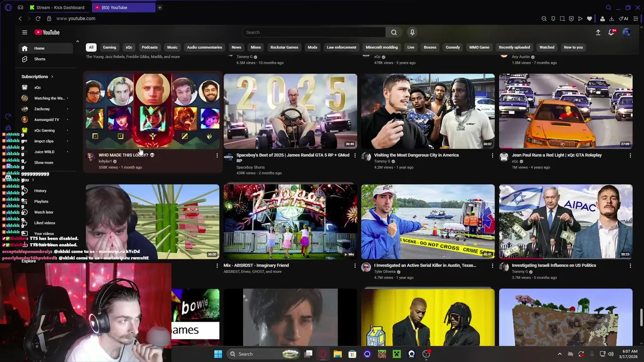Screen dimensions: 644x362
Task: Select the Gaming filter chip
Action: point(110,47)
